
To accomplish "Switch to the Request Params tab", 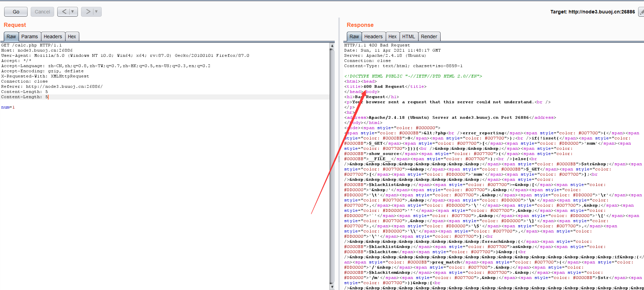I will tap(30, 37).
